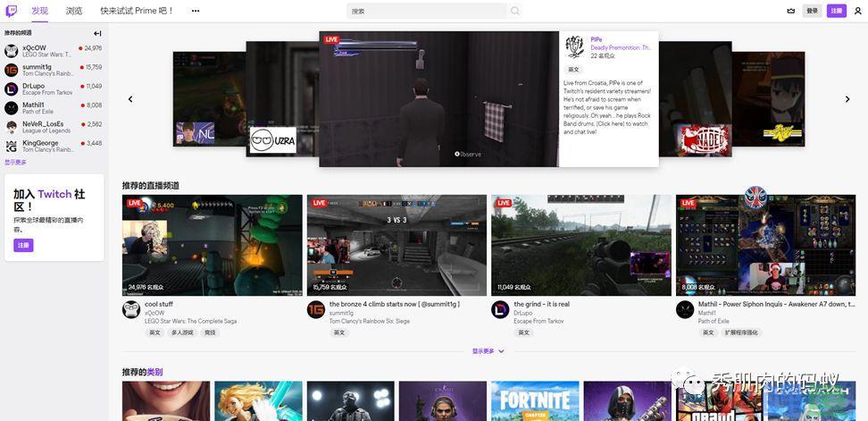
Task: Open xQcOW LEGO Star Wars stream thumbnail
Action: pos(213,245)
